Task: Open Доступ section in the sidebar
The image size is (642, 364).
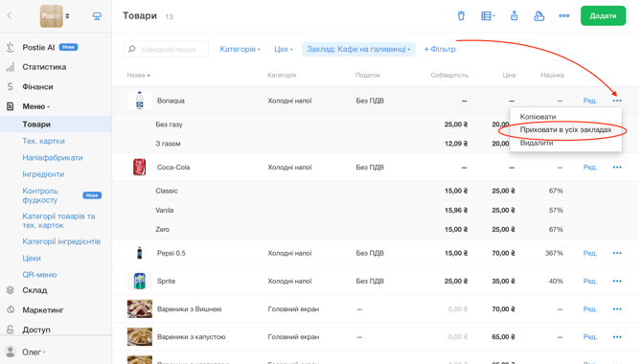Action: pos(36,330)
